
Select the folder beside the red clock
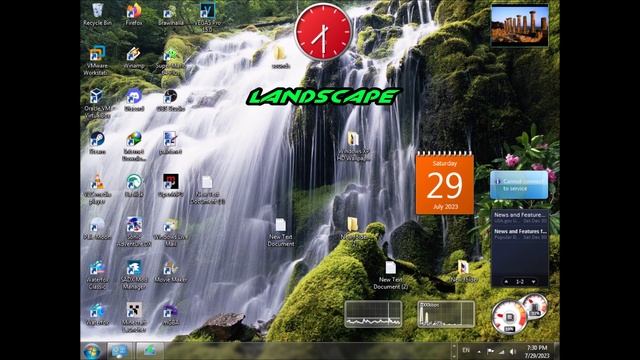click(280, 57)
